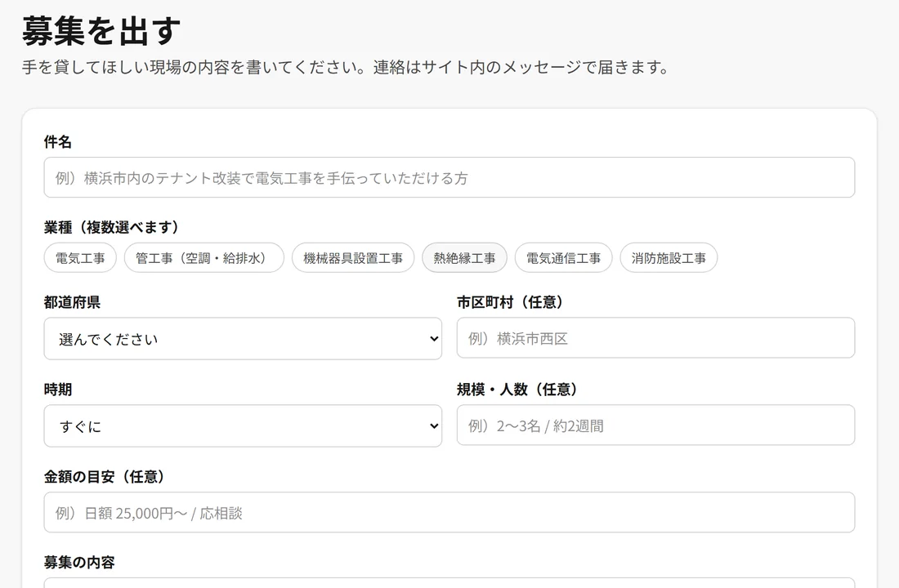Viewport: 899px width, 588px height.
Task: Click the 規模・人数（任意） label
Action: 517,390
